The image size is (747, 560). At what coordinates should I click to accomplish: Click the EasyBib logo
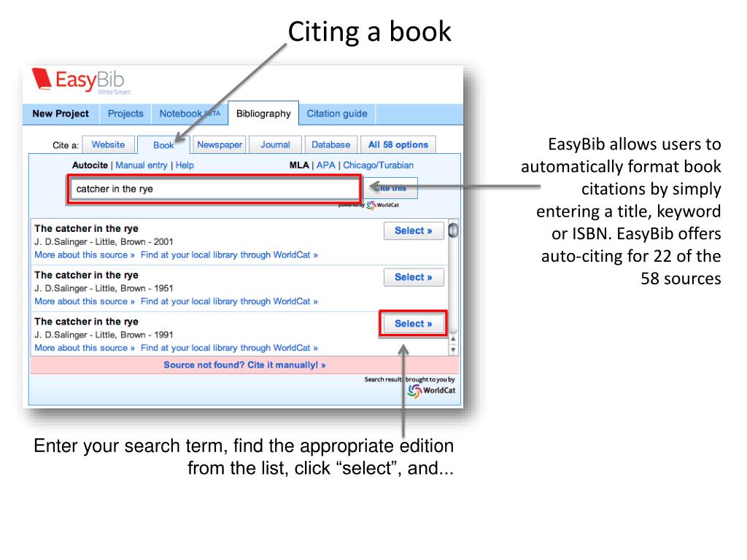coord(80,80)
